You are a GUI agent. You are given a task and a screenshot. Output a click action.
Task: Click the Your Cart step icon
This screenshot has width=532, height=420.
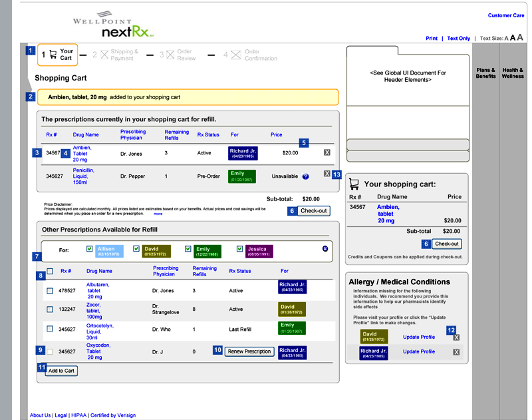53,55
